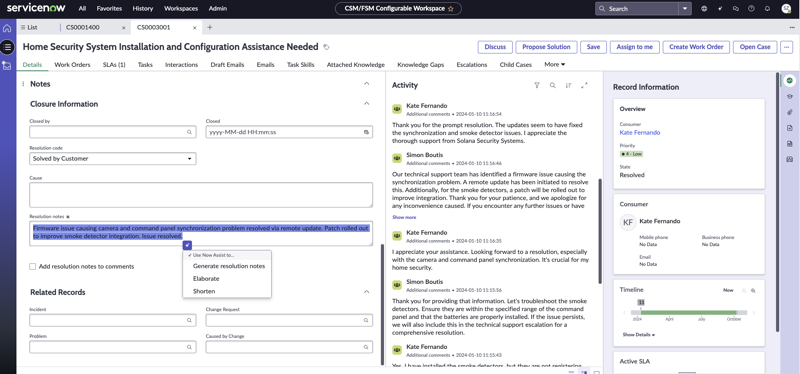This screenshot has width=800, height=374.
Task: Click the Open Case button
Action: 755,47
